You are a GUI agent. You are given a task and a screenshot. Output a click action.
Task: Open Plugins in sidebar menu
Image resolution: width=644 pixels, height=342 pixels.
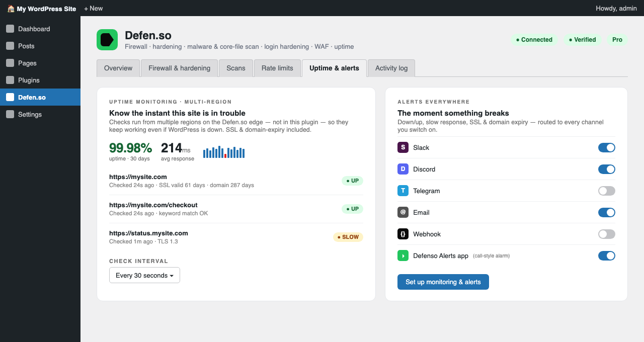tap(40, 80)
